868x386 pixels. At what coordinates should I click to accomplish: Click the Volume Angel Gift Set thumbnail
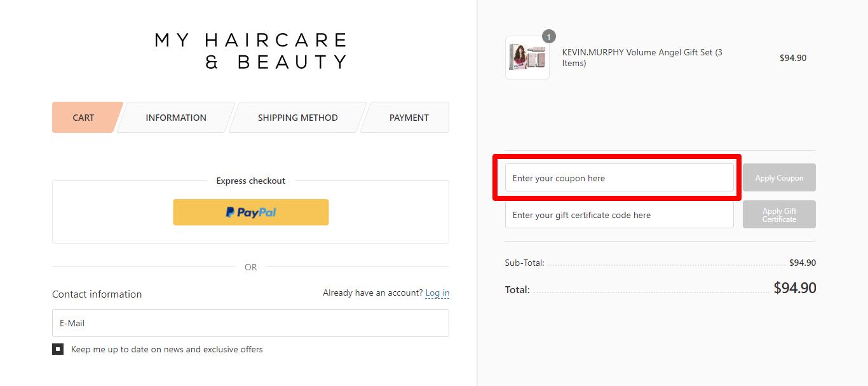tap(527, 57)
